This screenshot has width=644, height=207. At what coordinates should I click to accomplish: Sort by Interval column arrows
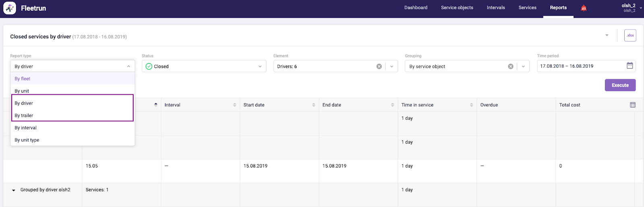pos(235,105)
